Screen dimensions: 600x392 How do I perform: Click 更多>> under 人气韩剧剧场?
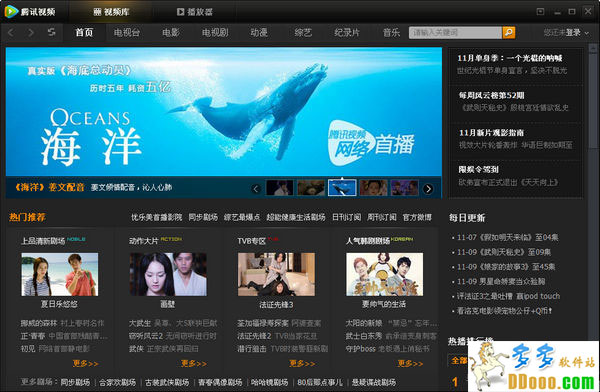[x=411, y=363]
